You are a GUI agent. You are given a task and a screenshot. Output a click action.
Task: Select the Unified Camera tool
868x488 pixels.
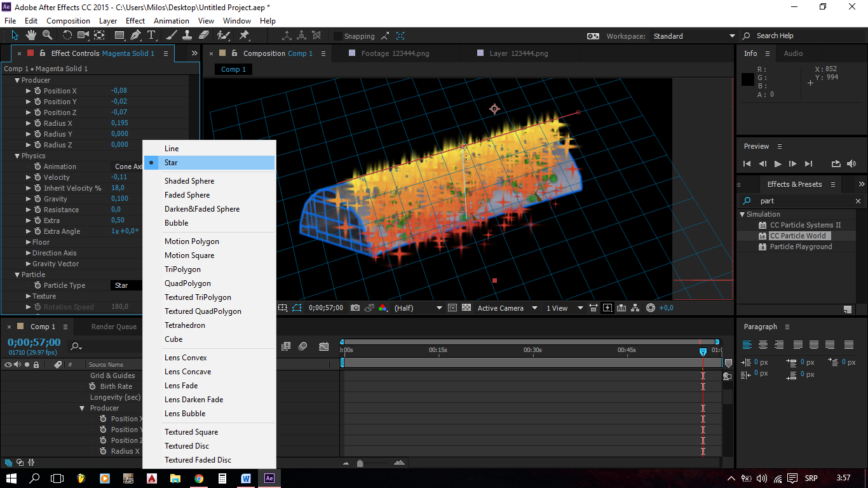[x=83, y=35]
